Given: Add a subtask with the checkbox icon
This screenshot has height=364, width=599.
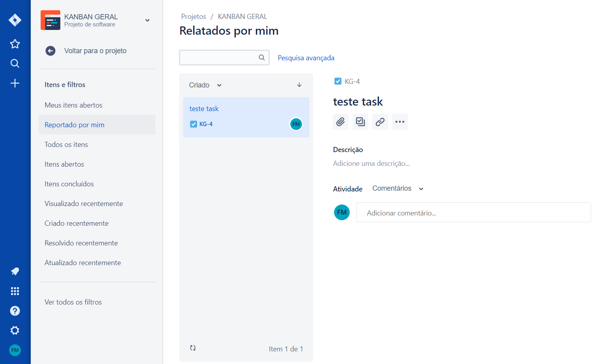Looking at the screenshot, I should (x=360, y=122).
